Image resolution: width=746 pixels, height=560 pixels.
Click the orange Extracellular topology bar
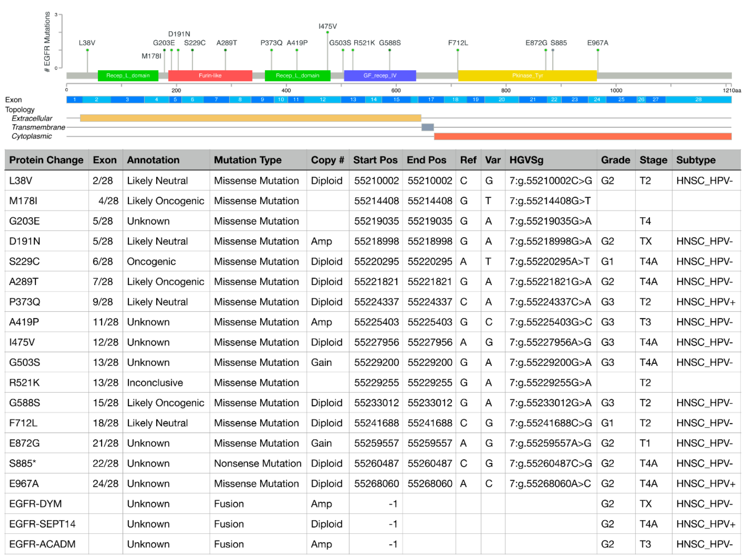click(x=250, y=118)
